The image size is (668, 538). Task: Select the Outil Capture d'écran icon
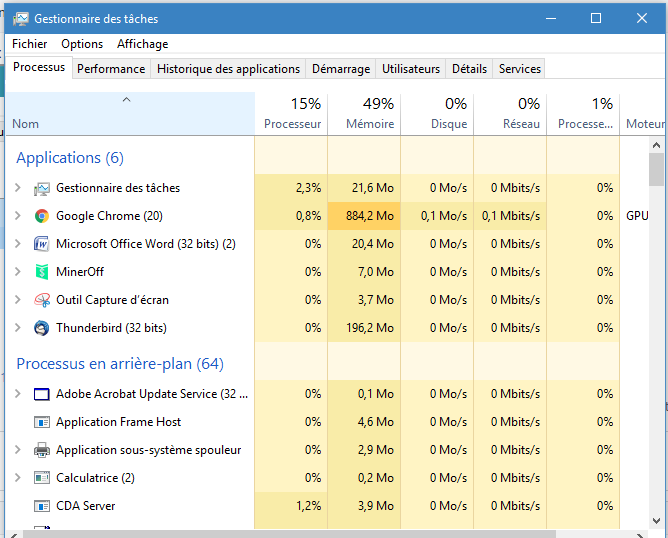point(42,300)
